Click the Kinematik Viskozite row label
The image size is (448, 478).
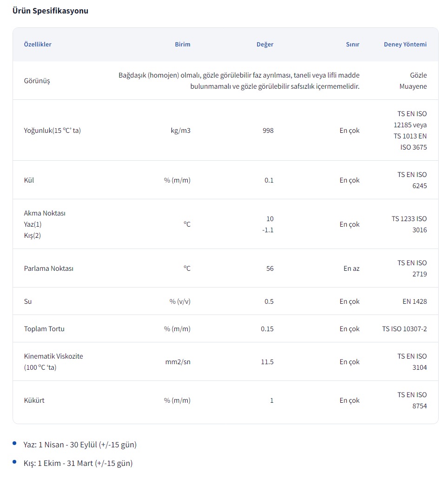click(53, 356)
